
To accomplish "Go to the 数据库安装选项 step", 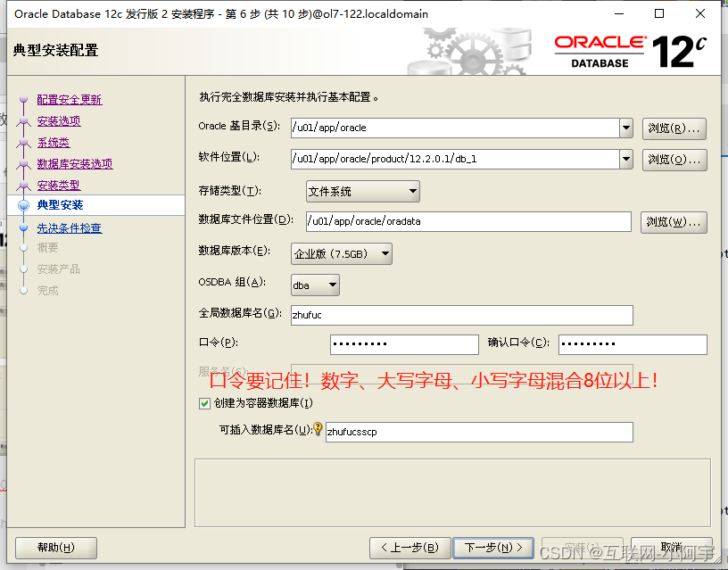I will (x=75, y=164).
